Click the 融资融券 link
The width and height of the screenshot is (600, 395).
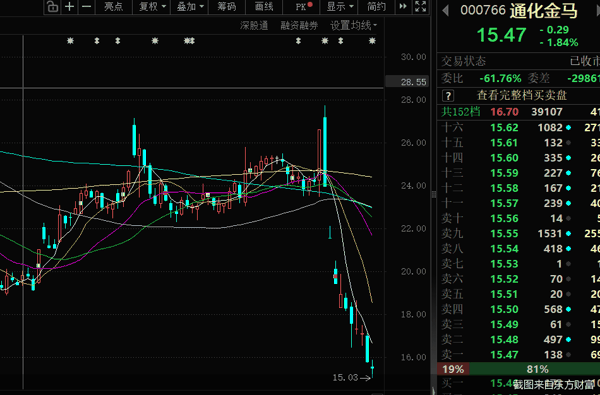click(299, 26)
